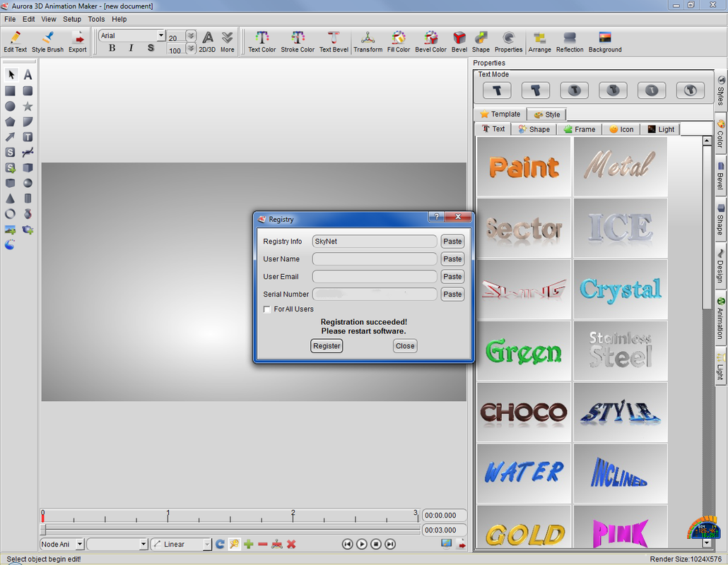The width and height of the screenshot is (728, 565).
Task: Add a keyframe with green plus
Action: 248,544
